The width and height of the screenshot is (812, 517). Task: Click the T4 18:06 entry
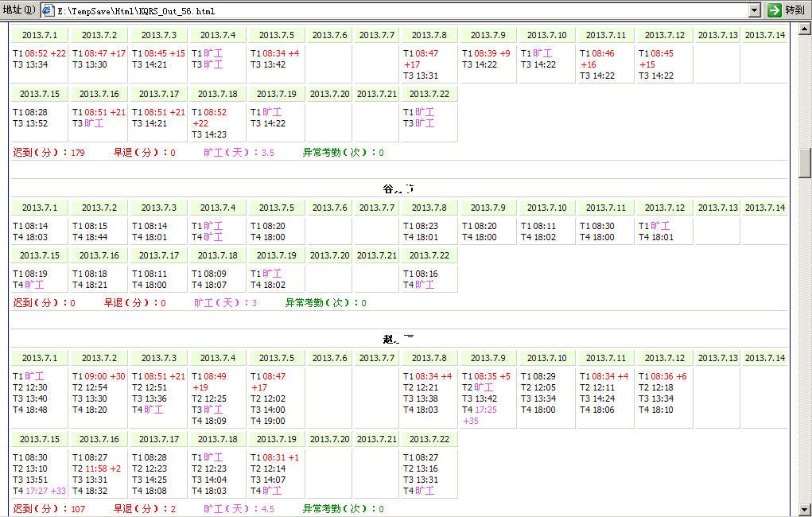click(597, 410)
